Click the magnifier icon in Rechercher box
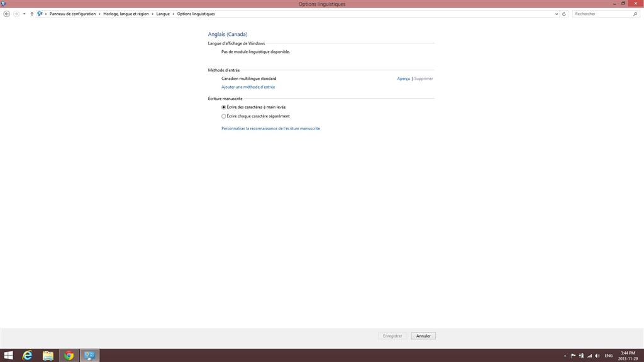Viewport: 644px width, 362px height. click(x=635, y=14)
